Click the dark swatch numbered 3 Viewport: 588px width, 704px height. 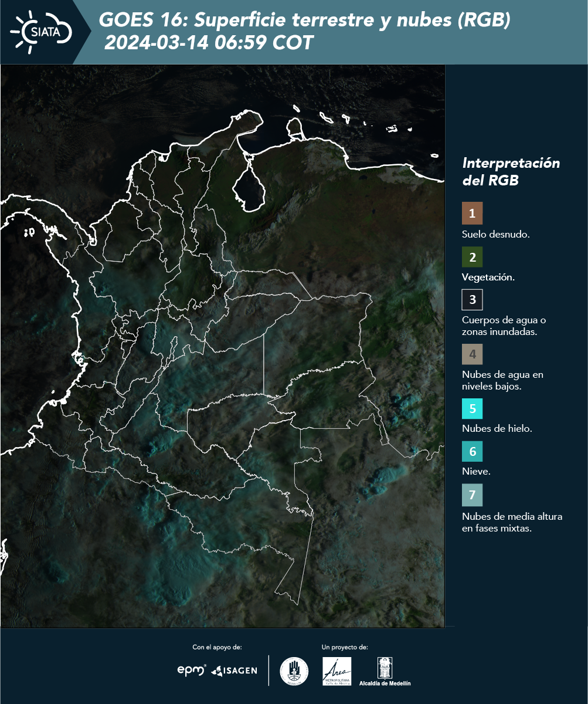tap(472, 300)
